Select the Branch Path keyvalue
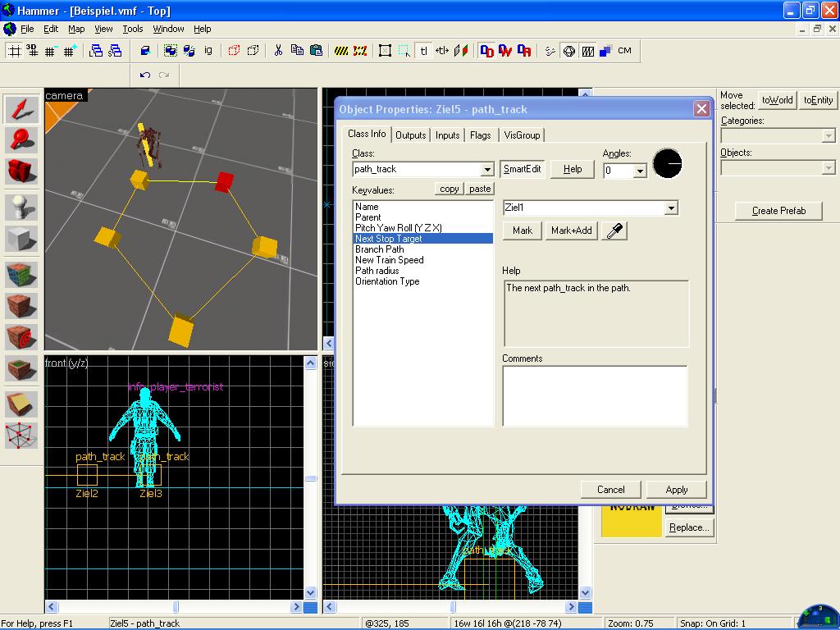 (379, 249)
